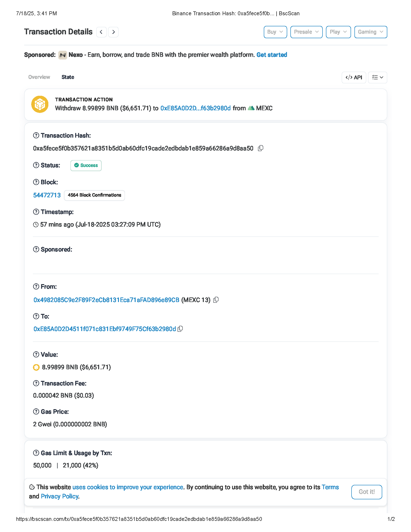Viewport: 411px width, 532px height.
Task: Click the BNB hexagon transaction action icon
Action: 40,104
